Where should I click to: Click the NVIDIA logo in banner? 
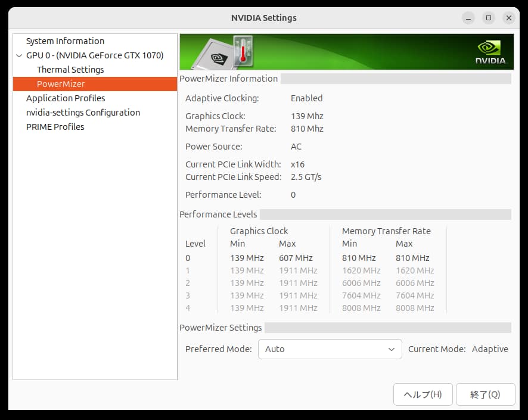click(490, 52)
